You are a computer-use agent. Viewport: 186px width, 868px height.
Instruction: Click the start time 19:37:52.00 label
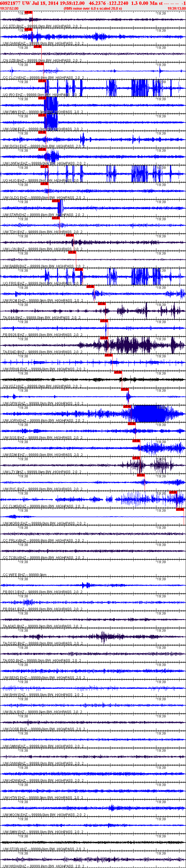(9, 8)
